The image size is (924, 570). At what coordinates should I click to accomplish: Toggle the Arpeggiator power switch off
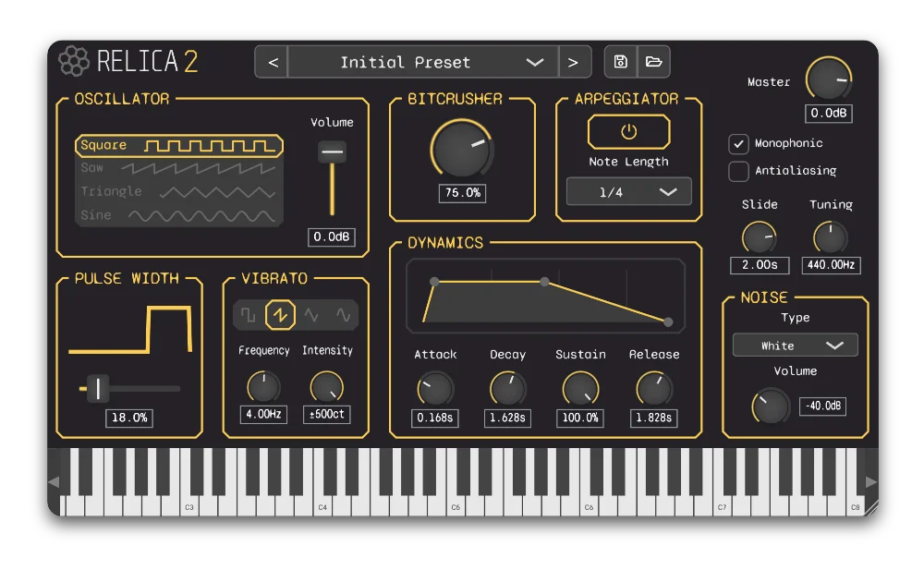(628, 131)
